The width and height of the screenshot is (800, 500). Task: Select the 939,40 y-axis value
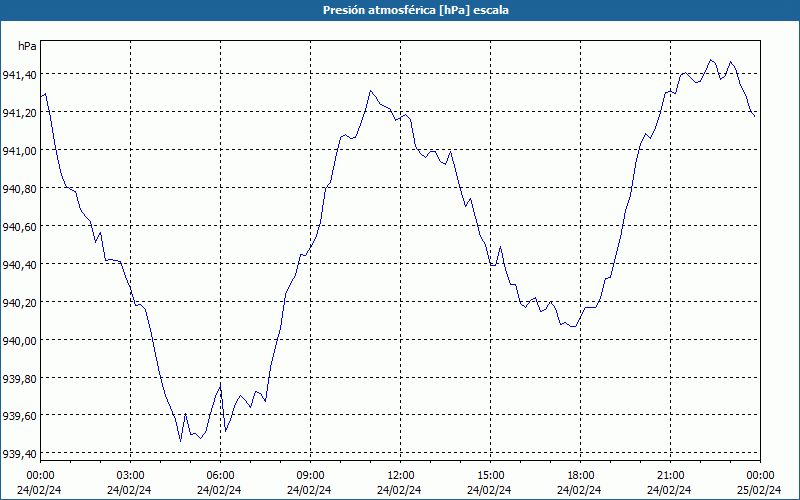click(x=19, y=454)
